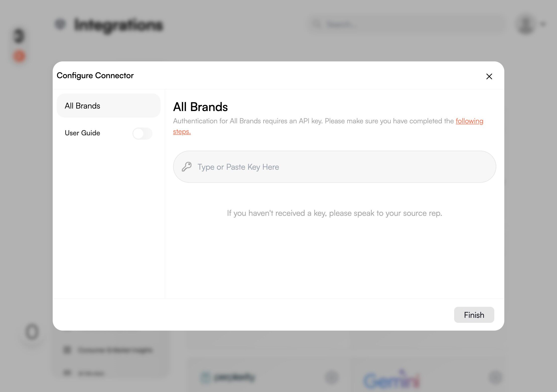Click the dark icon atop the left rail
557x392 pixels.
(19, 36)
